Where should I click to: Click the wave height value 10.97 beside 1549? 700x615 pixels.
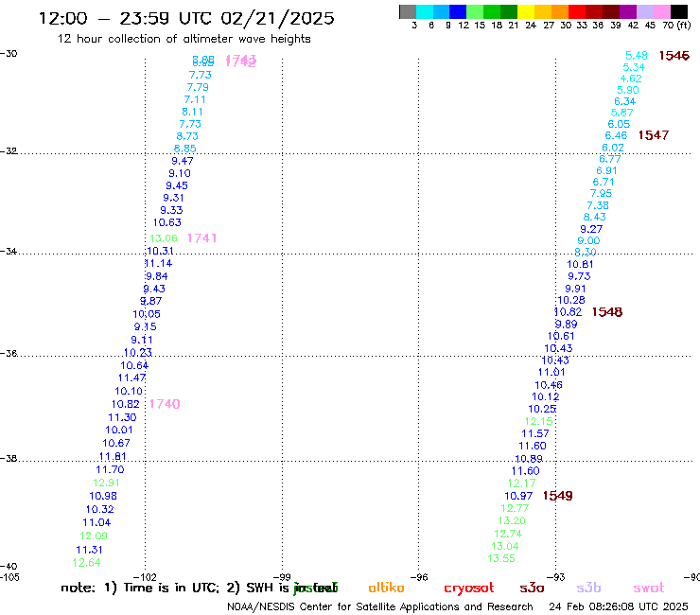518,496
